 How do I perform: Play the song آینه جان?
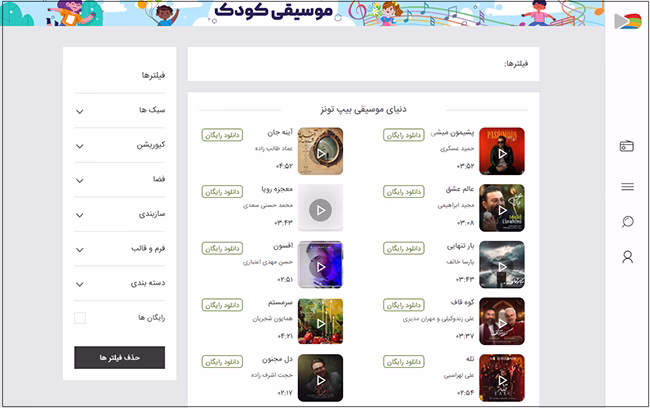pos(321,153)
